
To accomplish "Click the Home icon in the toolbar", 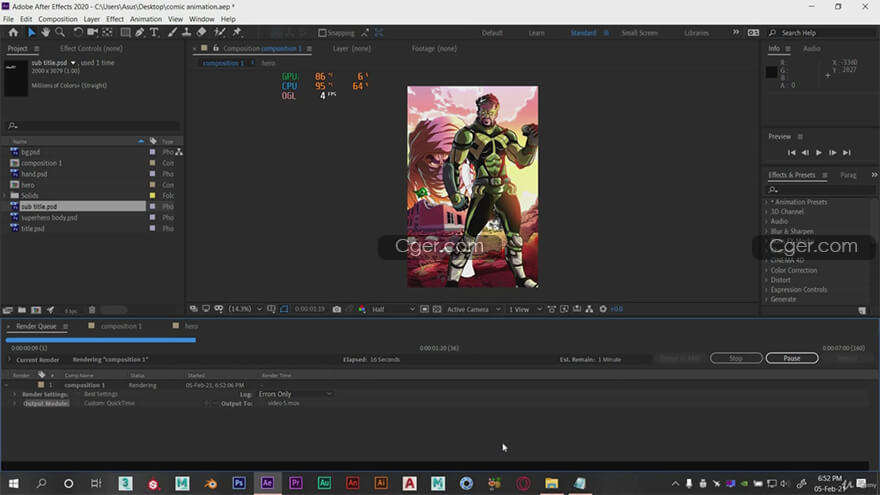I will coord(13,33).
